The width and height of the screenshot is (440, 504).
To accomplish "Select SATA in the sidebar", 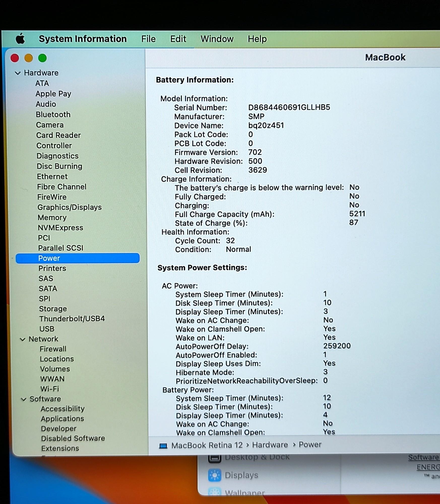I will click(48, 289).
